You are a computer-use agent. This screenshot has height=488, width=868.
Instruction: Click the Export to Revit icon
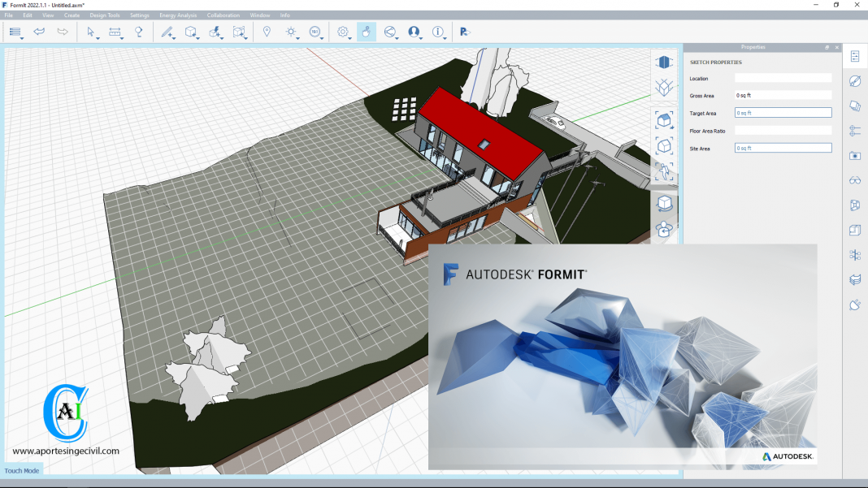[x=465, y=32]
